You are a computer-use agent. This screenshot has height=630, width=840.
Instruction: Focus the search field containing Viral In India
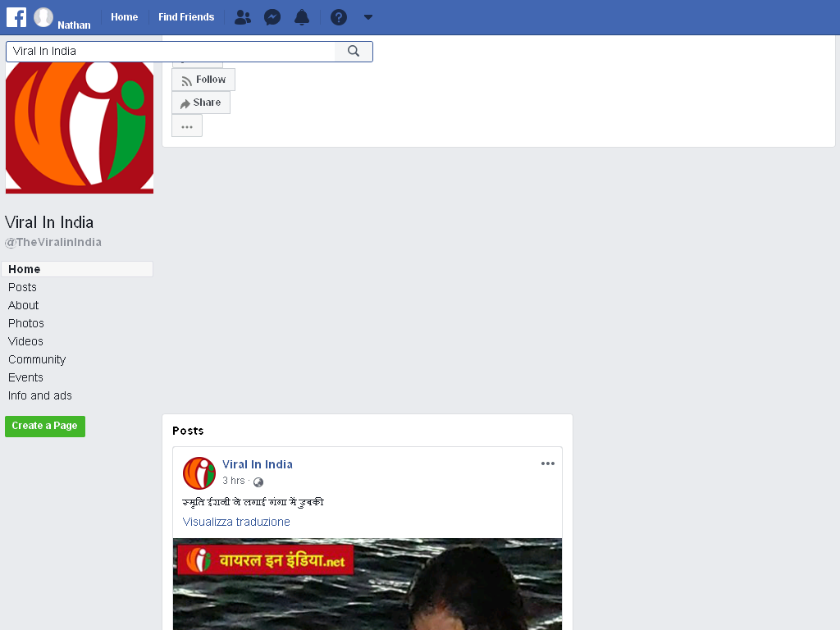pyautogui.click(x=171, y=52)
